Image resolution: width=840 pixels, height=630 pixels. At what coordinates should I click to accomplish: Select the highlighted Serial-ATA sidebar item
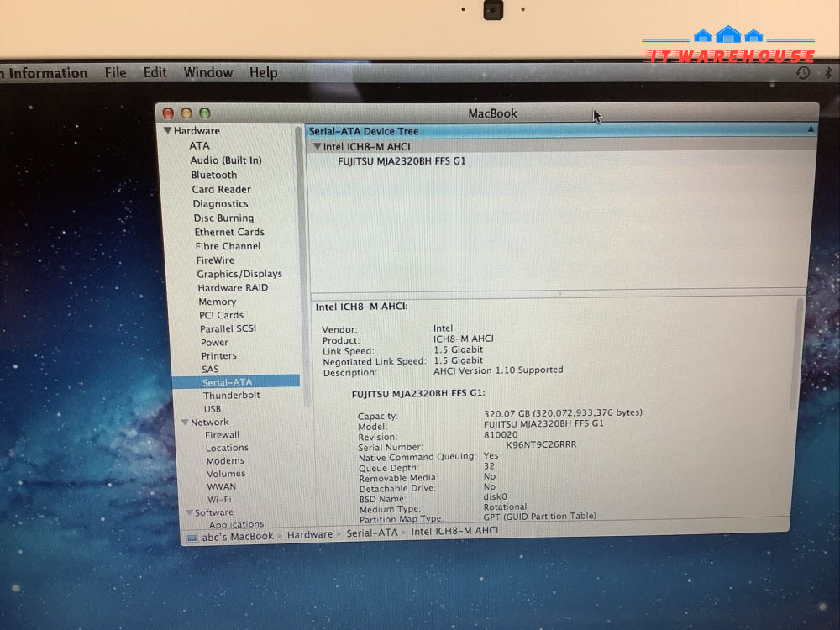pos(236,382)
